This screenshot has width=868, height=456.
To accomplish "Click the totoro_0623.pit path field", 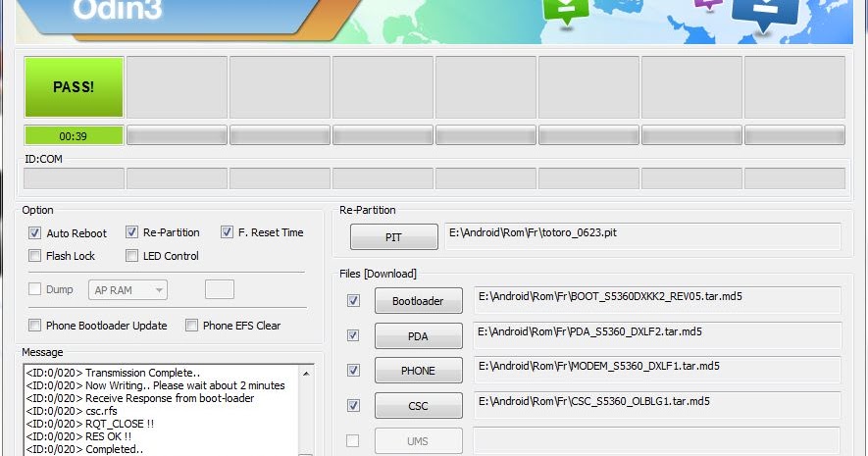I will coord(642,236).
